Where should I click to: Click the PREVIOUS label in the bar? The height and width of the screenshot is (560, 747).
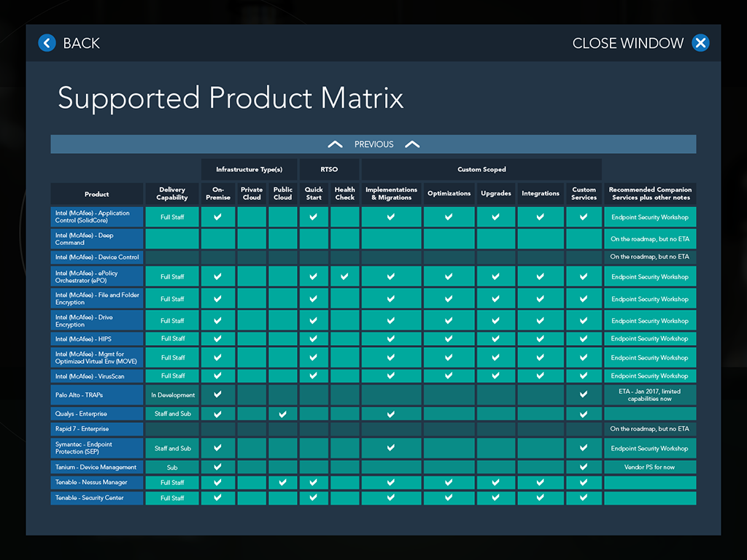374,144
